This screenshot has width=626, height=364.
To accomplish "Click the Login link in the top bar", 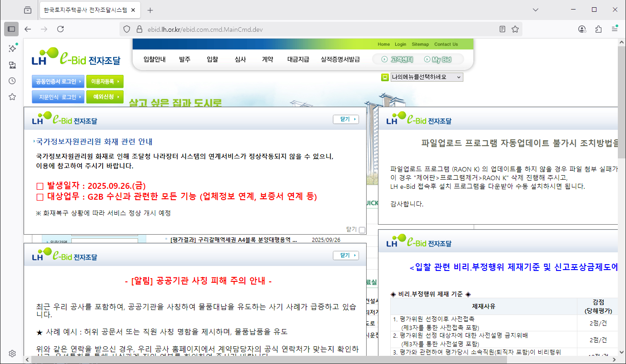I will coord(400,44).
